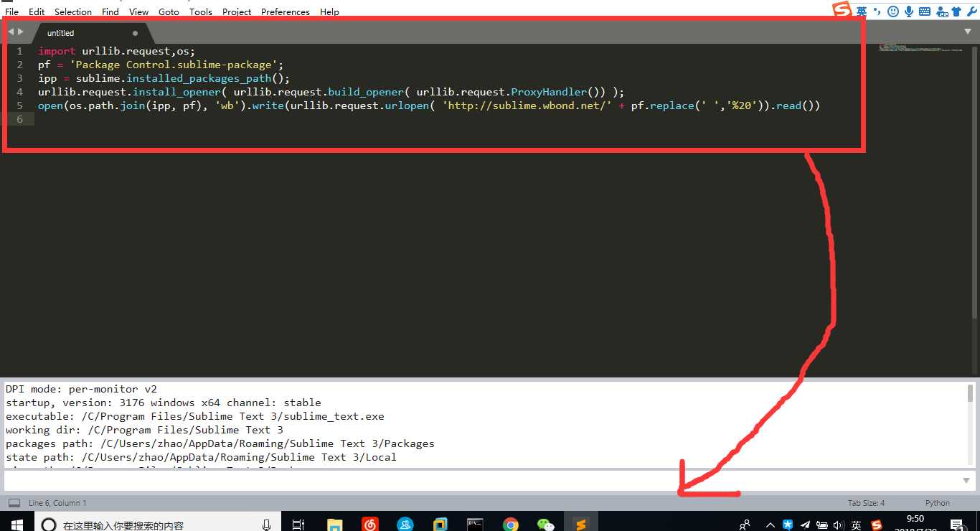
Task: Open Task View in taskbar
Action: (298, 525)
